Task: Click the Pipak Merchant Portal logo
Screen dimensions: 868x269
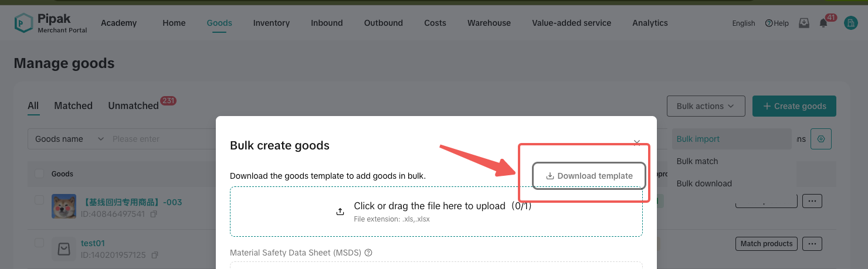Action: 50,23
